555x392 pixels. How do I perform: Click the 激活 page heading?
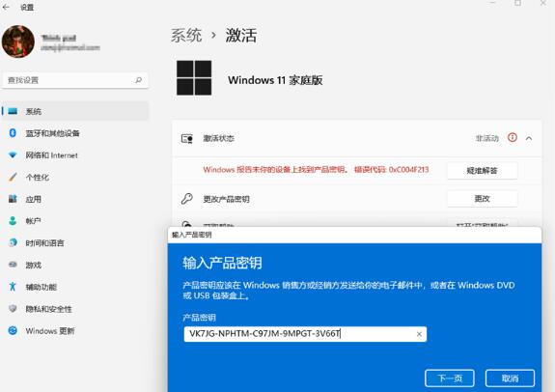pyautogui.click(x=241, y=36)
